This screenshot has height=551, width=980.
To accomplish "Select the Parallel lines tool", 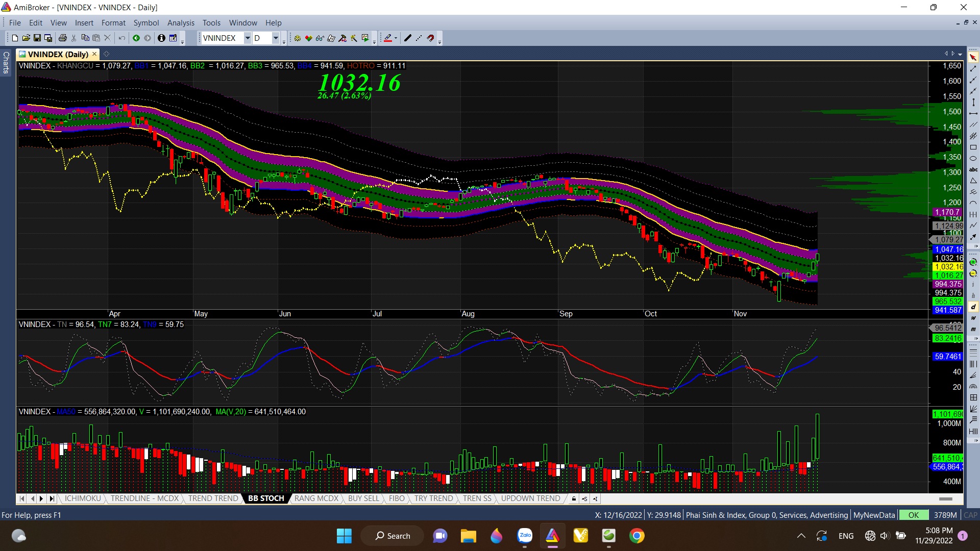I will tap(973, 124).
